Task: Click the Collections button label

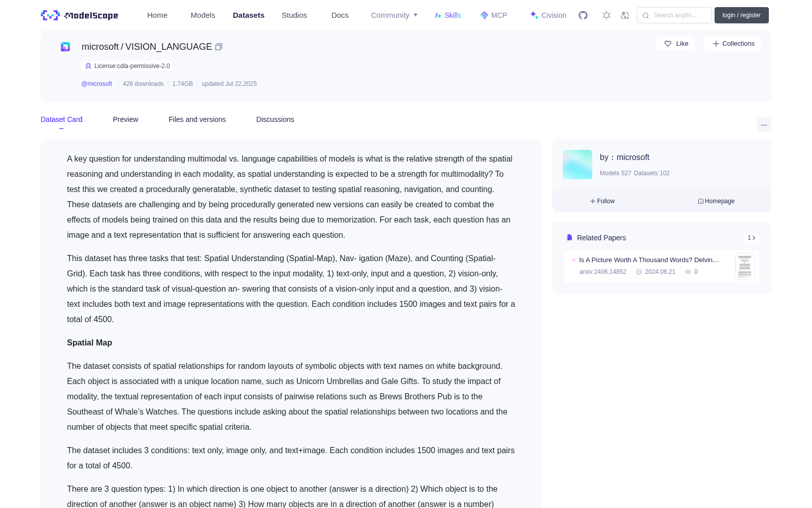Action: click(x=738, y=44)
